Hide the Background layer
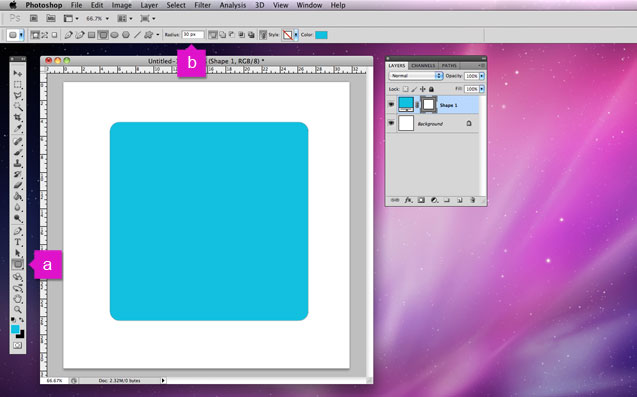 click(x=391, y=123)
